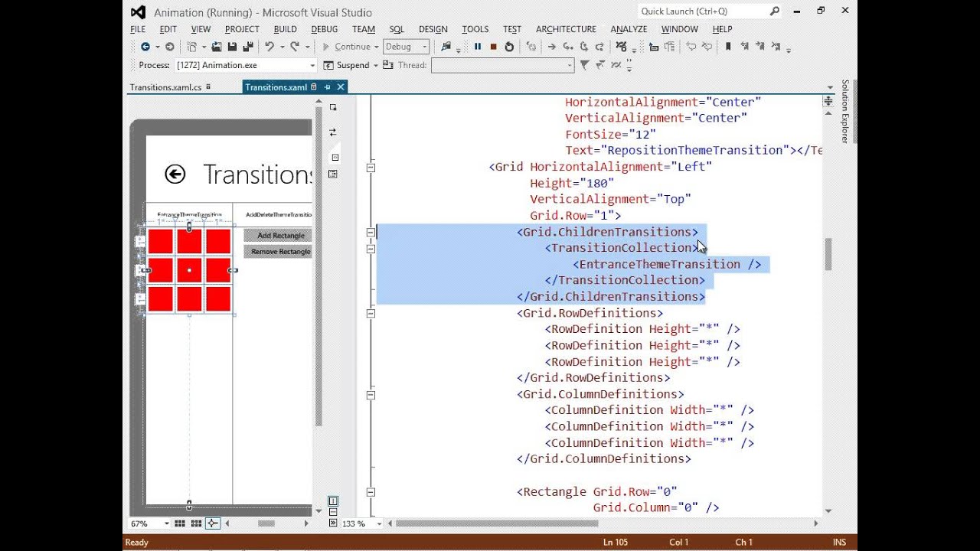
Task: Click the Step Into icon
Action: click(568, 47)
